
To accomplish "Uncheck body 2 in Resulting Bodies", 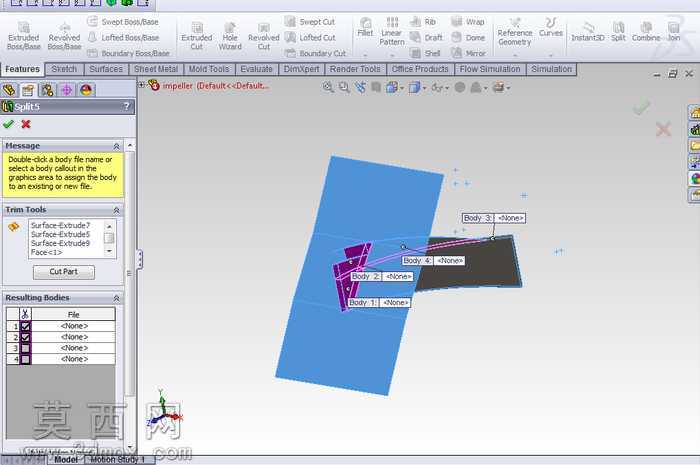I will pyautogui.click(x=25, y=337).
